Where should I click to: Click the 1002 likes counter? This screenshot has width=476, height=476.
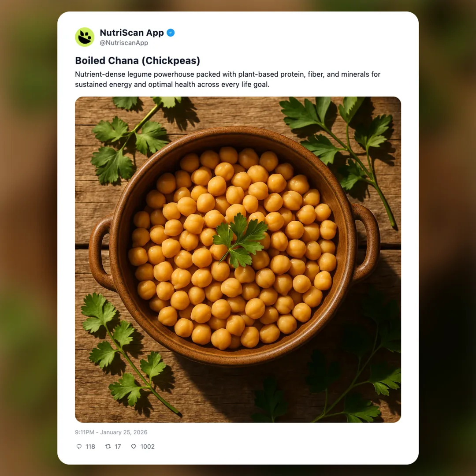tap(148, 446)
